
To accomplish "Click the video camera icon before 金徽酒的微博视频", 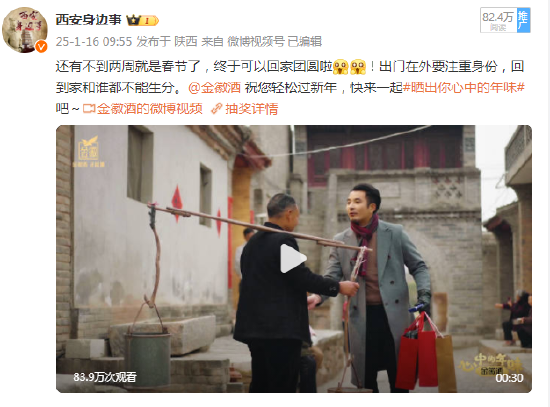I will (x=89, y=109).
